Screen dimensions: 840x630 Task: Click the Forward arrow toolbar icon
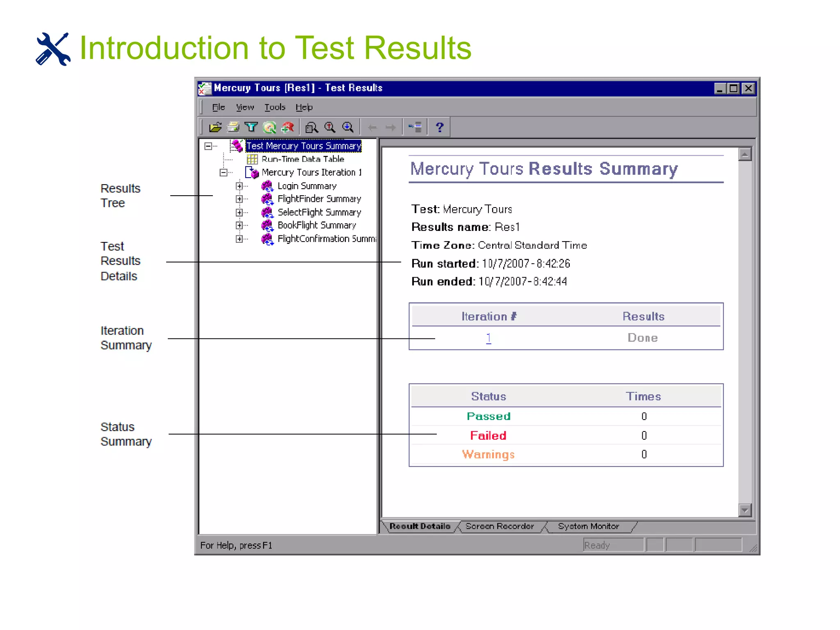click(390, 128)
